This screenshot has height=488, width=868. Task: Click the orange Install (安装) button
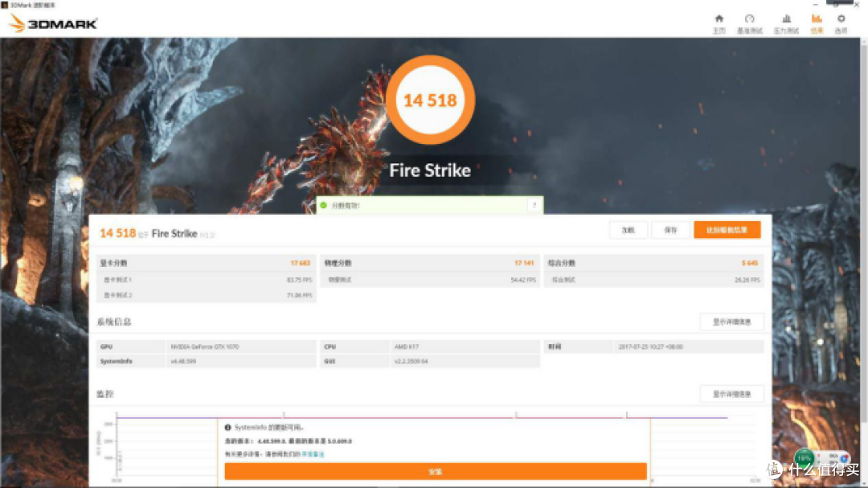[x=435, y=471]
